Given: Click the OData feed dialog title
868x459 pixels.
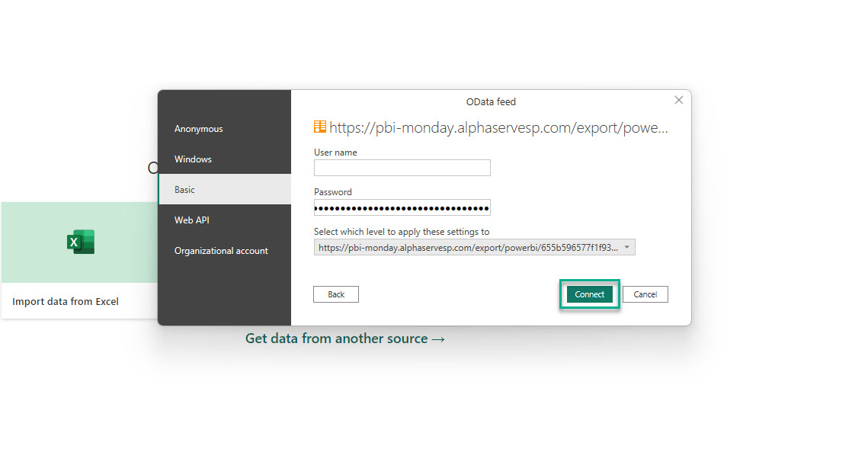Looking at the screenshot, I should pyautogui.click(x=491, y=101).
